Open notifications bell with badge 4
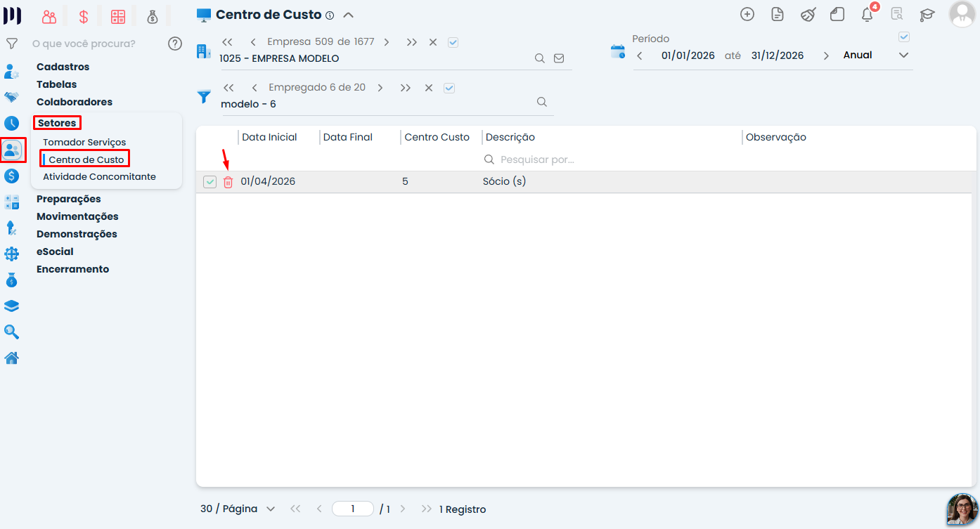The height and width of the screenshot is (529, 980). coord(868,14)
